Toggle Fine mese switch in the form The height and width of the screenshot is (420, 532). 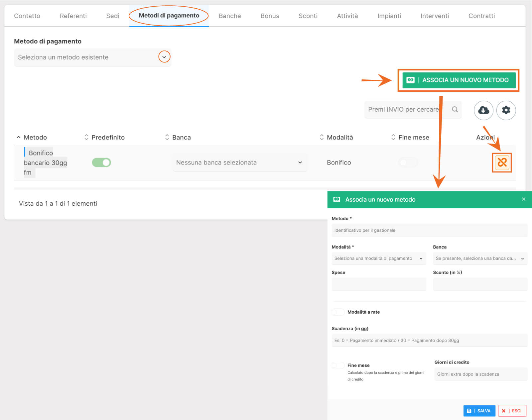point(338,366)
